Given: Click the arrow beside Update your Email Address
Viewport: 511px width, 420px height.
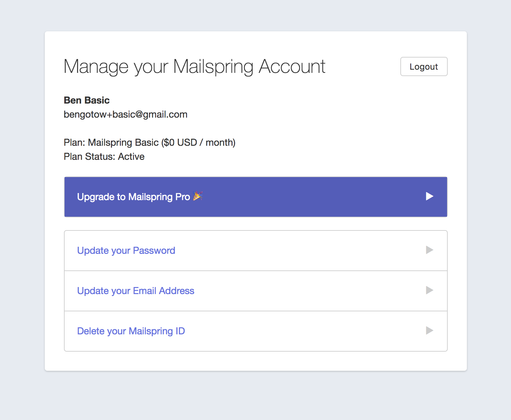Looking at the screenshot, I should pos(429,290).
